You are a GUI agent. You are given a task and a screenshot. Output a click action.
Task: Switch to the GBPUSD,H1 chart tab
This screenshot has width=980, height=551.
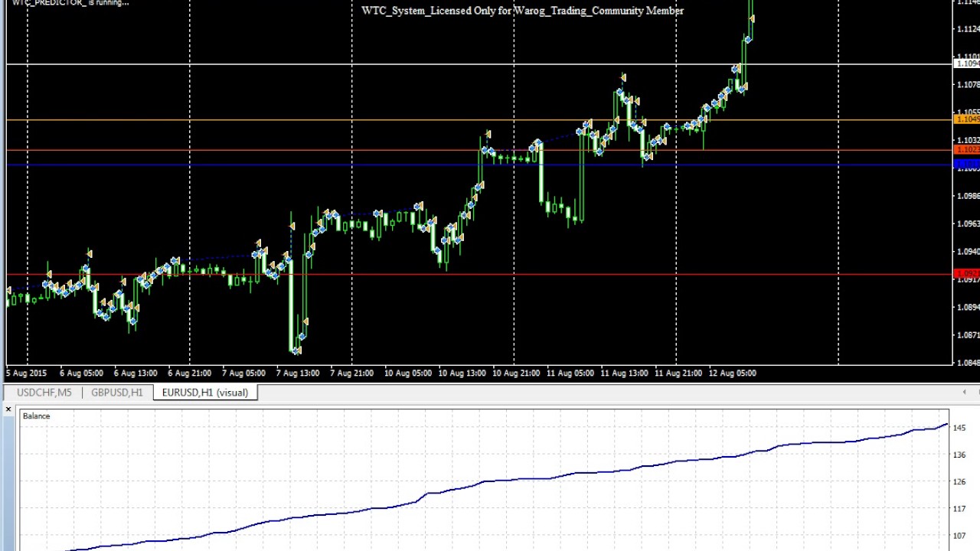[x=116, y=393]
